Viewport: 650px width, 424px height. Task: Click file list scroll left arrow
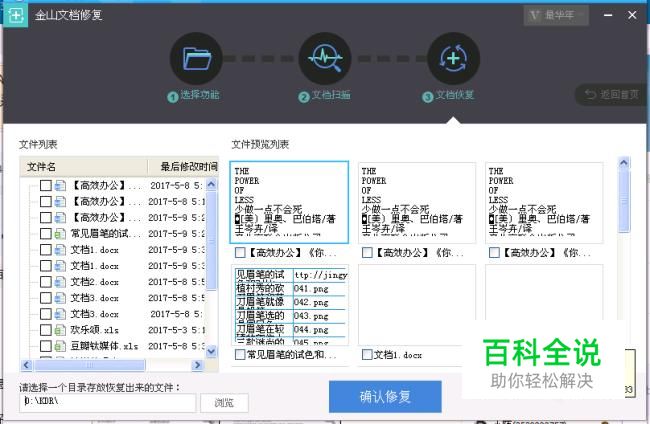tap(27, 365)
